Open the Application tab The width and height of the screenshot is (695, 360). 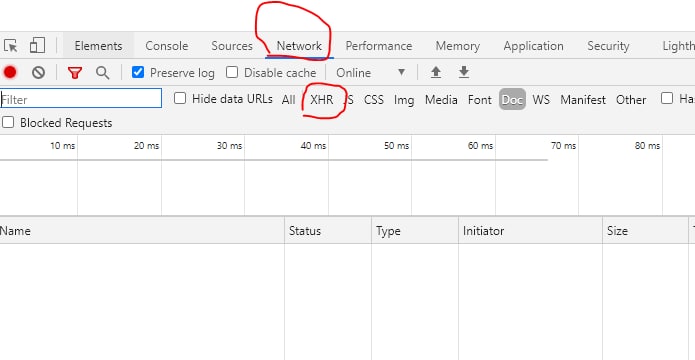533,46
